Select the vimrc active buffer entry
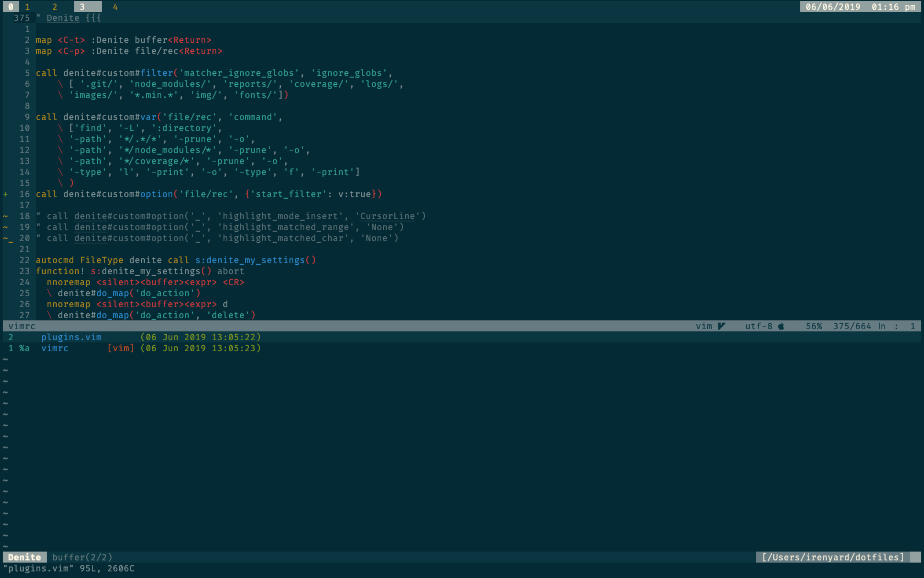Image resolution: width=924 pixels, height=578 pixels. [54, 348]
